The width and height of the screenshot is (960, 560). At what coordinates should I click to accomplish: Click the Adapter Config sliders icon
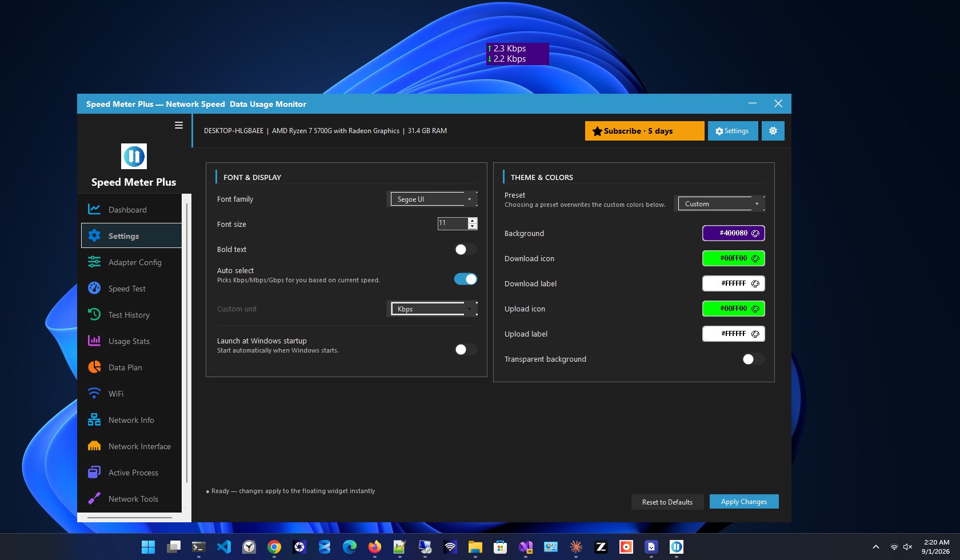point(94,262)
